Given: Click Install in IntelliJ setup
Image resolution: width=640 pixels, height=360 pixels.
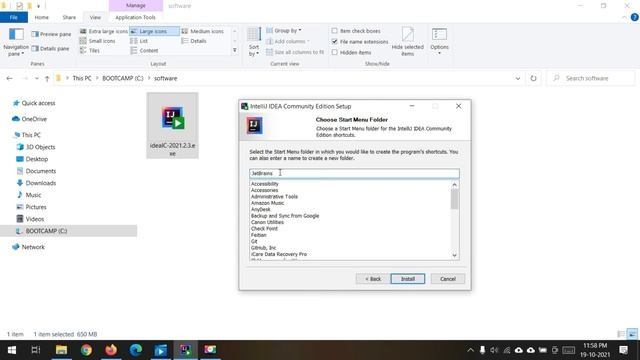Looking at the screenshot, I should (x=407, y=279).
